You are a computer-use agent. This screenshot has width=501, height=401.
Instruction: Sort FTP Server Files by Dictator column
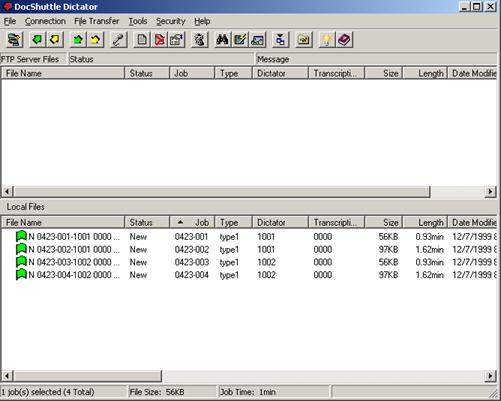pyautogui.click(x=280, y=73)
